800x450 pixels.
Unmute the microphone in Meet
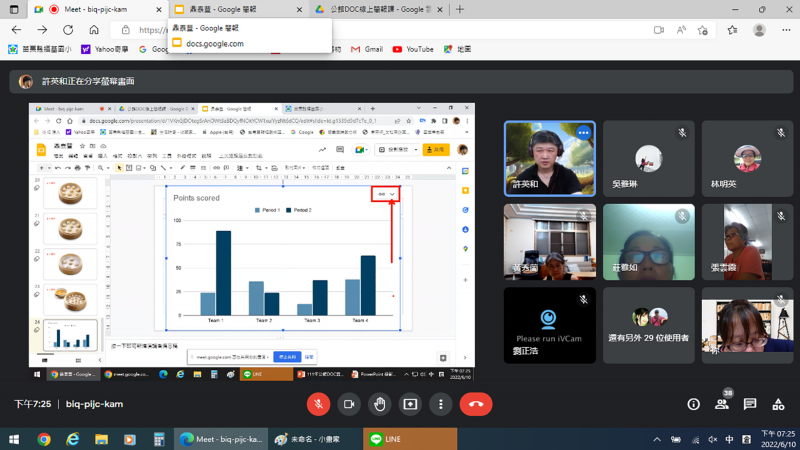click(x=318, y=404)
